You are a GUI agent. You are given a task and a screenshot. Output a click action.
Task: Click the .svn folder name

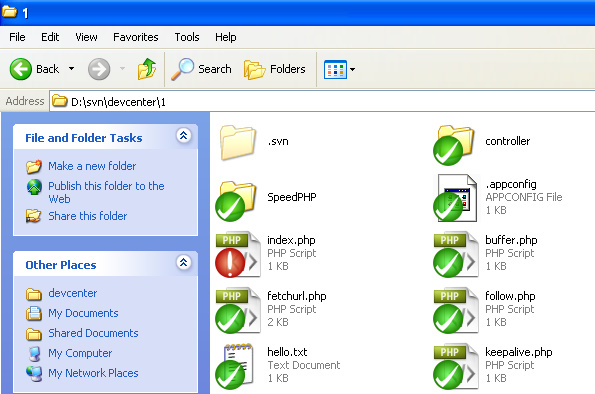click(278, 141)
